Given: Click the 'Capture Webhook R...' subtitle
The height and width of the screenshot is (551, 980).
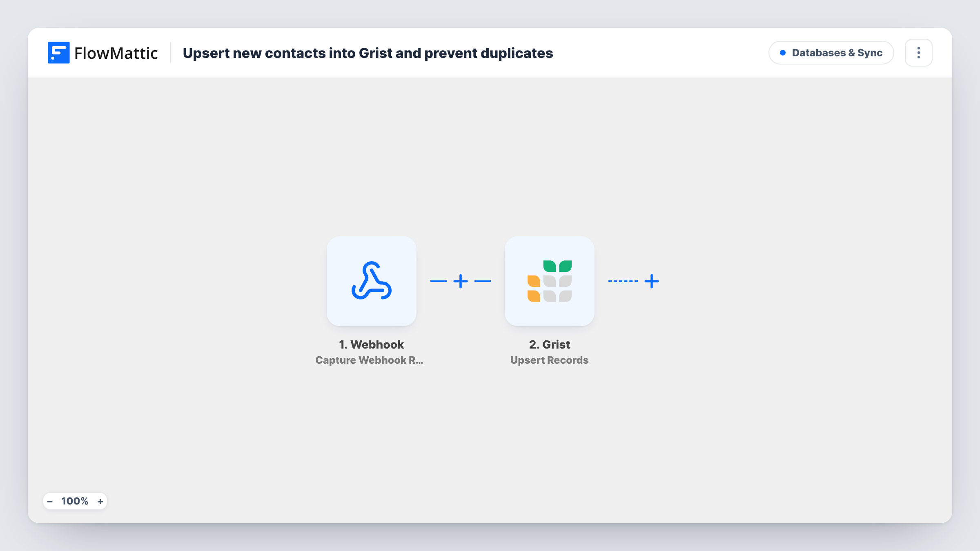Looking at the screenshot, I should click(369, 360).
